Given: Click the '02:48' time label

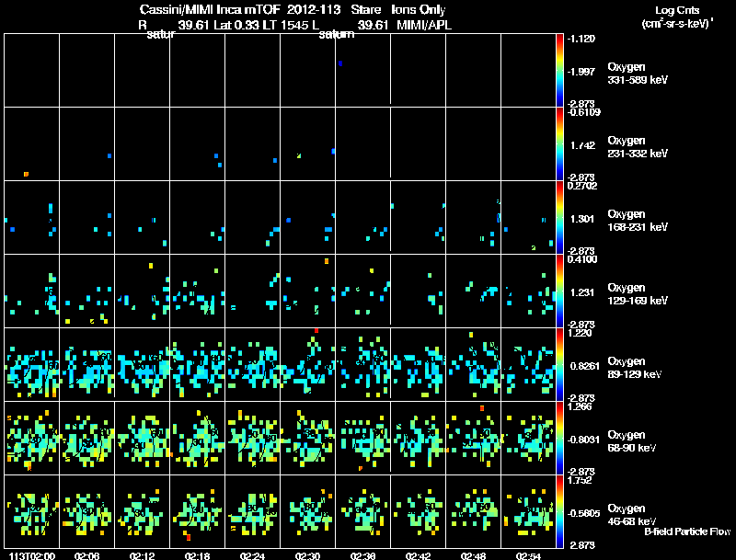Looking at the screenshot, I should (x=473, y=555).
